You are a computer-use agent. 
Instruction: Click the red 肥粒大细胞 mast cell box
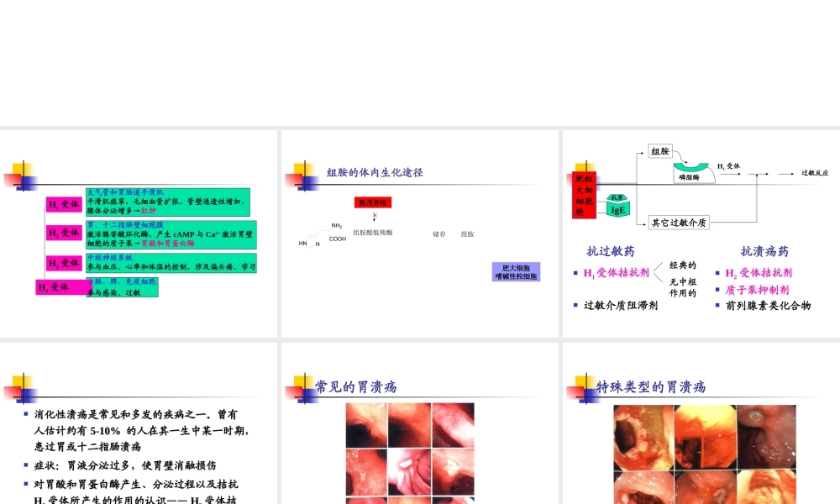[583, 194]
